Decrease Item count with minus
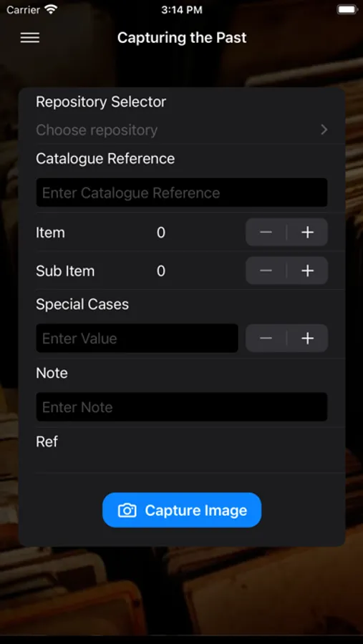 (266, 233)
